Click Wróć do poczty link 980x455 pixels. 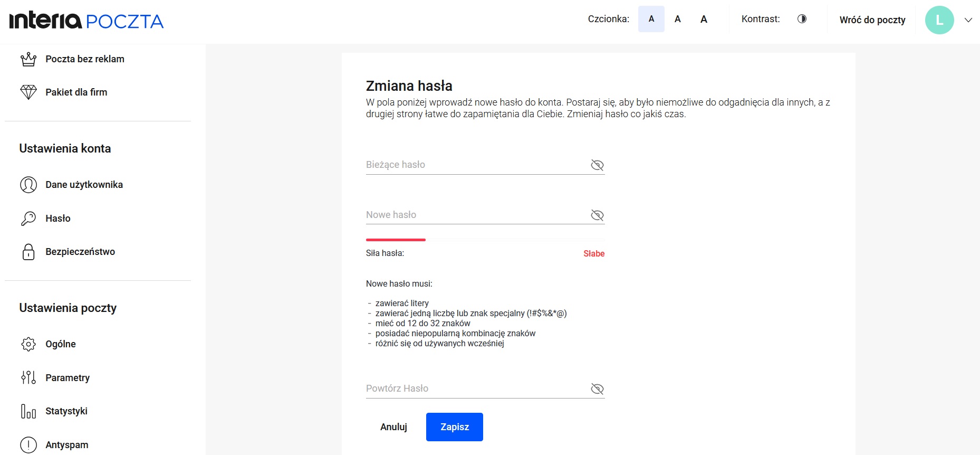[872, 20]
